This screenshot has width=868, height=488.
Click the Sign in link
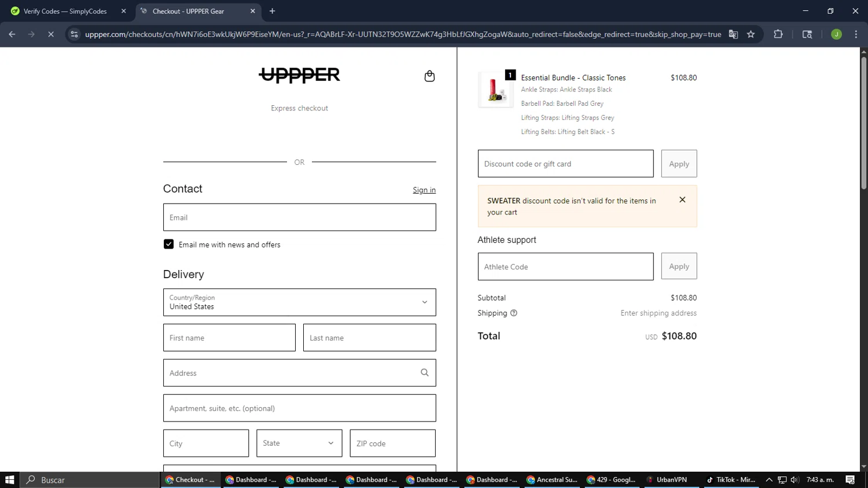(x=424, y=190)
